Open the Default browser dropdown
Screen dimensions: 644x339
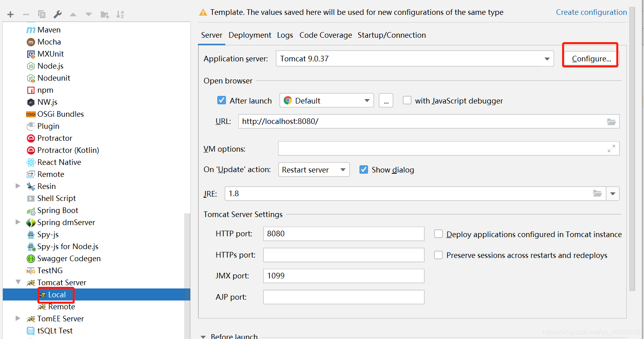(x=326, y=100)
